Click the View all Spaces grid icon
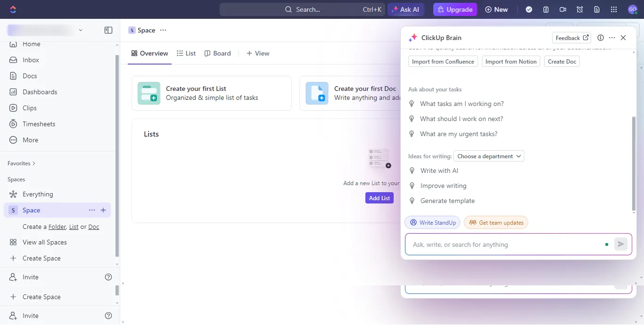This screenshot has height=325, width=644. [x=13, y=242]
